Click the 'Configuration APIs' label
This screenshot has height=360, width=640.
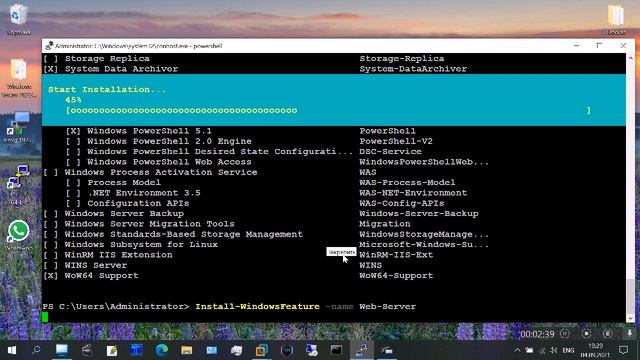click(138, 203)
